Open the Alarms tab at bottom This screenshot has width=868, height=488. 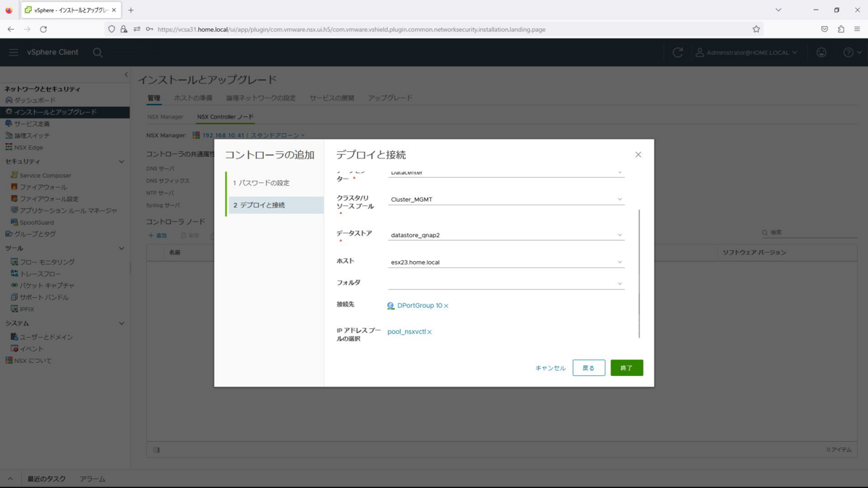tap(93, 479)
